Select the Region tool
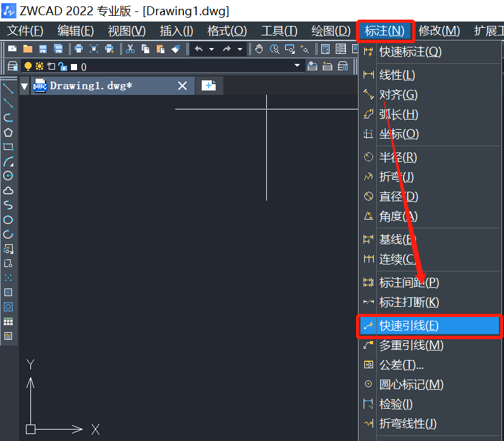The height and width of the screenshot is (441, 504). pyautogui.click(x=8, y=307)
